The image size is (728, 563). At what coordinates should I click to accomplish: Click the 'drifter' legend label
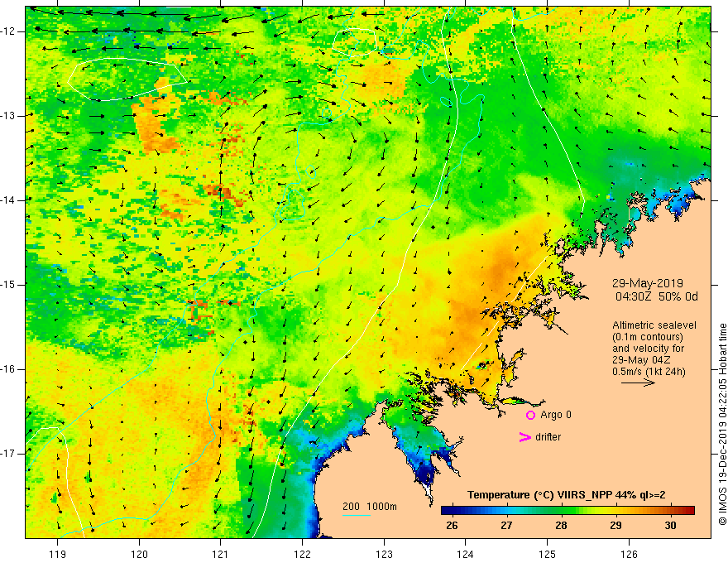tap(548, 437)
